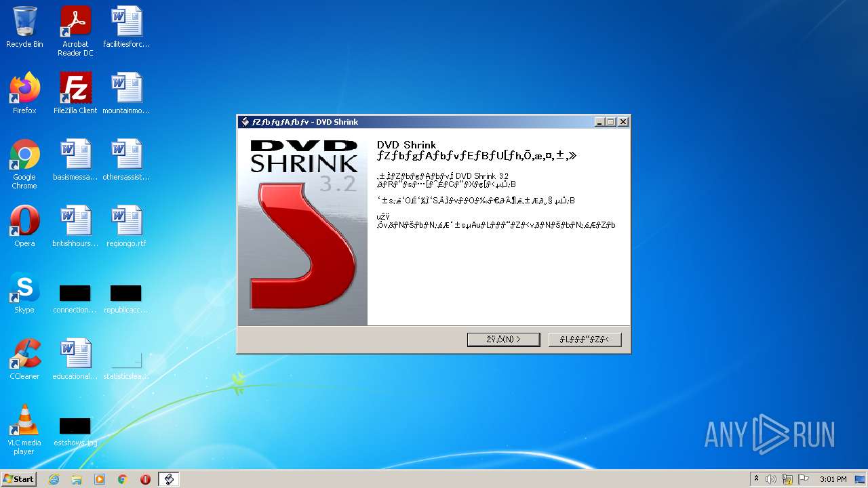Launch Firefox from the desktop
The height and width of the screenshot is (488, 868).
(24, 94)
